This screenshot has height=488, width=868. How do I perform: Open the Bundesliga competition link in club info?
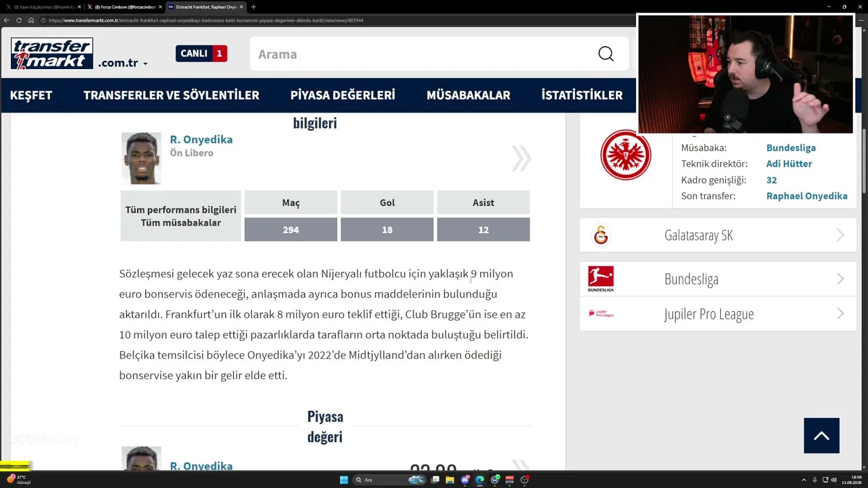coord(791,147)
